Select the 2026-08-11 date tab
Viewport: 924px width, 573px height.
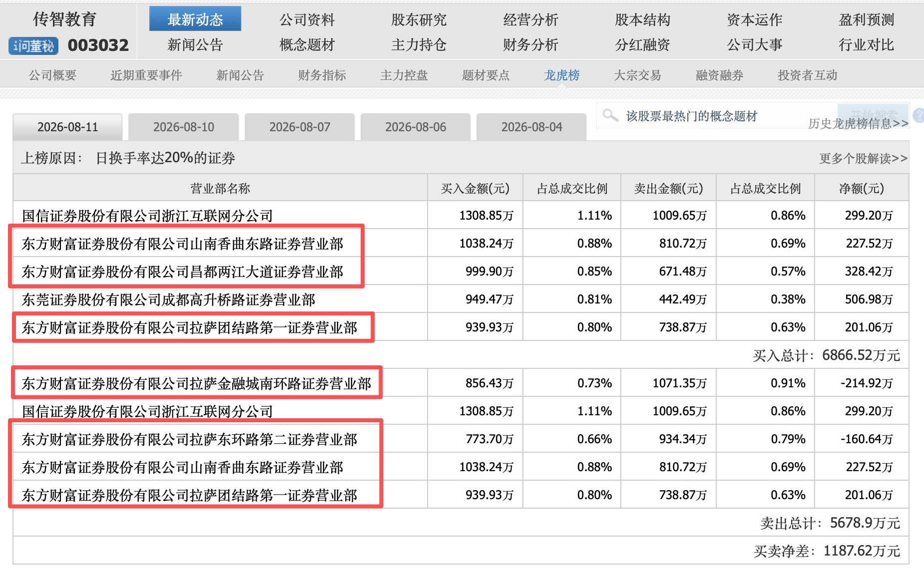67,127
